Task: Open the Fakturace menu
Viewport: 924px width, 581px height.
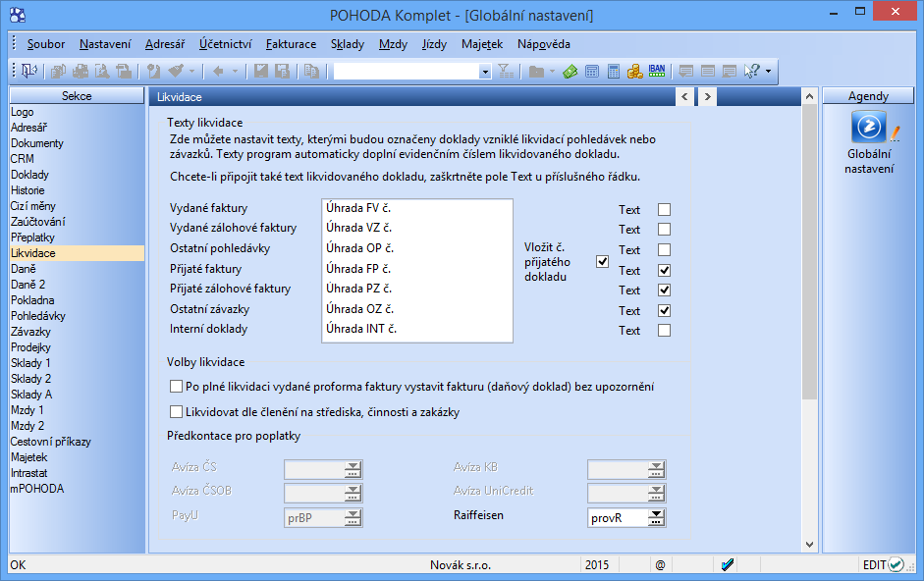Action: click(x=291, y=44)
